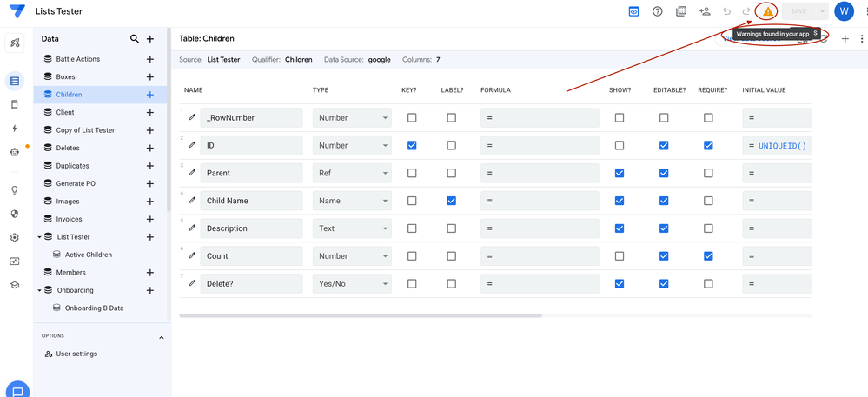Open the Text type dropdown for Description

pyautogui.click(x=352, y=228)
